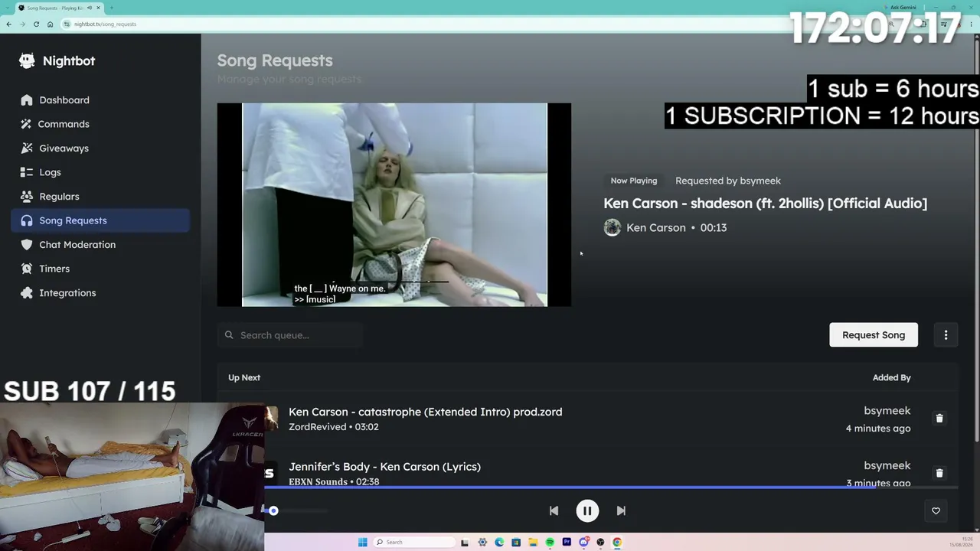Open Integrations in the sidebar
This screenshot has width=980, height=551.
tap(100, 293)
